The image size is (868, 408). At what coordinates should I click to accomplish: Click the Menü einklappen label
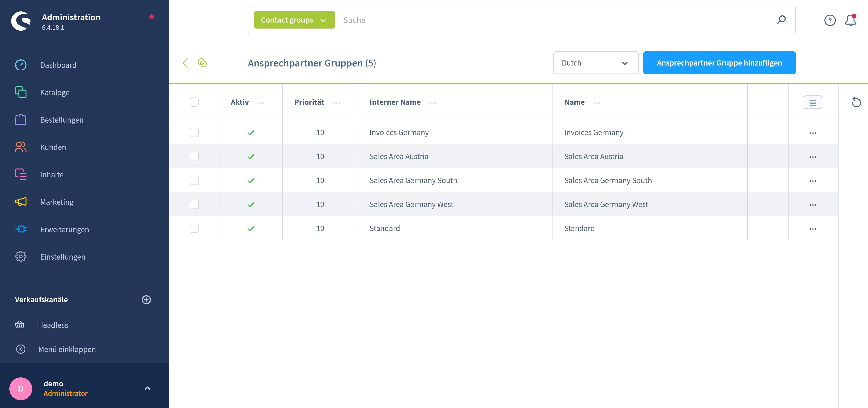point(67,349)
